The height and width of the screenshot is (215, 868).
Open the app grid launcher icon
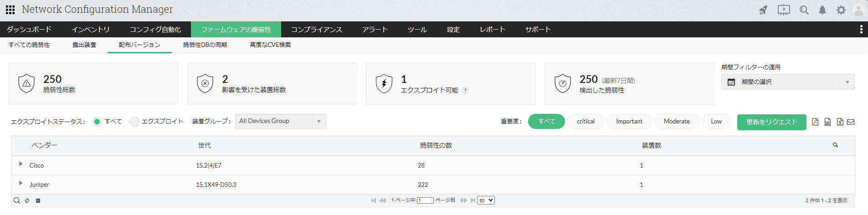click(10, 10)
